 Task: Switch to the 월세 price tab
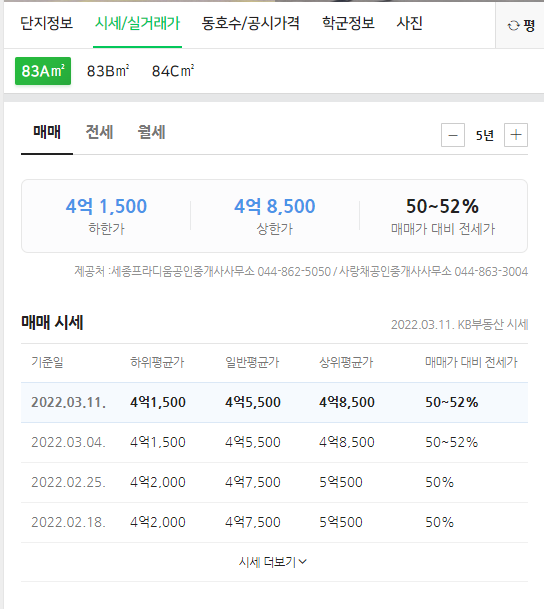tap(151, 132)
